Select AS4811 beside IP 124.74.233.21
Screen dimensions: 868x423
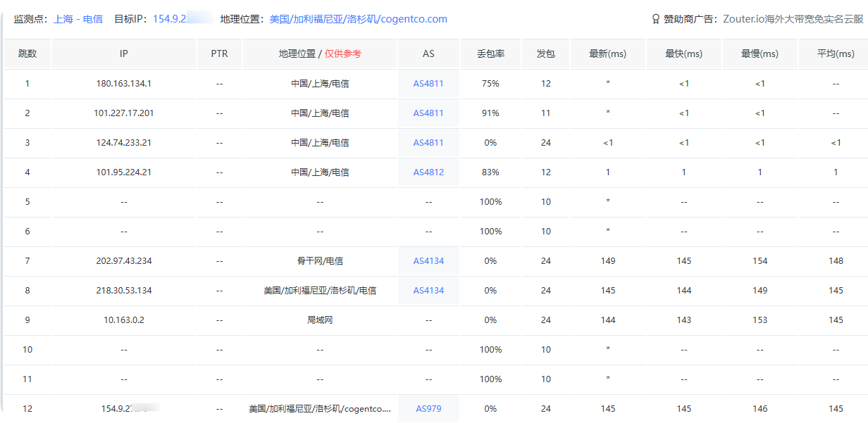428,143
